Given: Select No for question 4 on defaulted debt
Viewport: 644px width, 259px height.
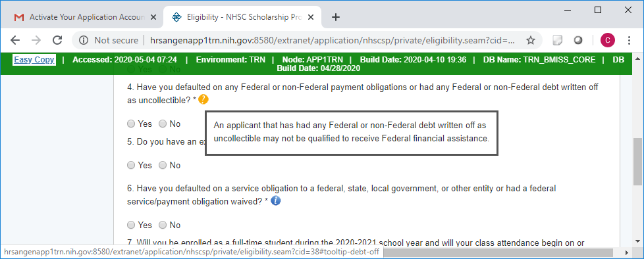Looking at the screenshot, I should click(x=163, y=124).
